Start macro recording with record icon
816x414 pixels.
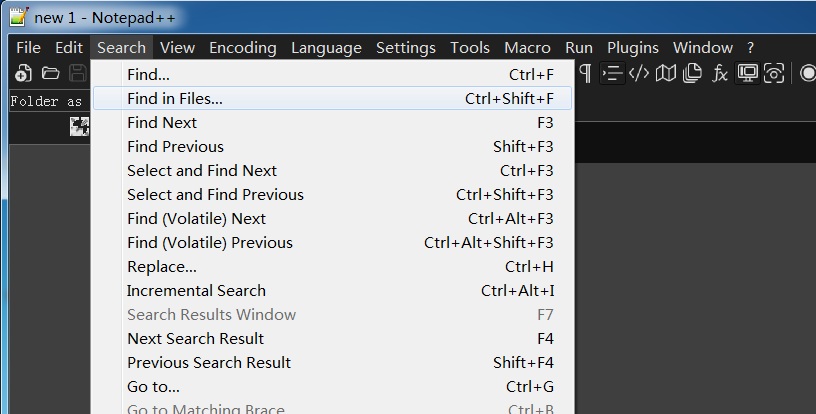(x=808, y=73)
